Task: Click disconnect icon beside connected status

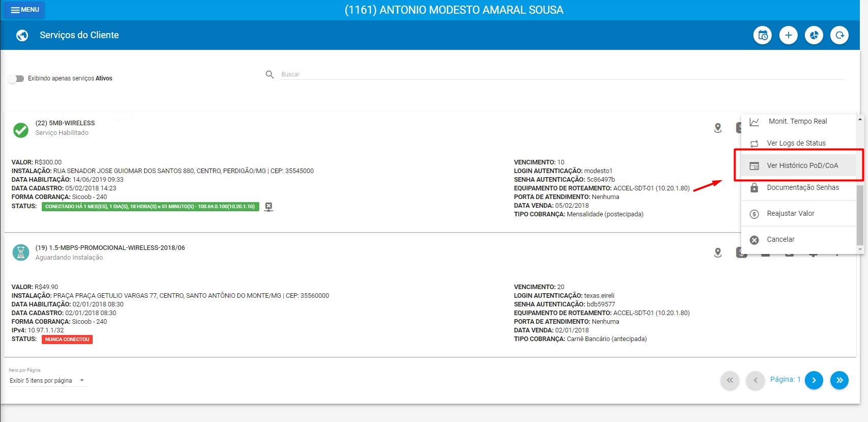Action: point(268,207)
